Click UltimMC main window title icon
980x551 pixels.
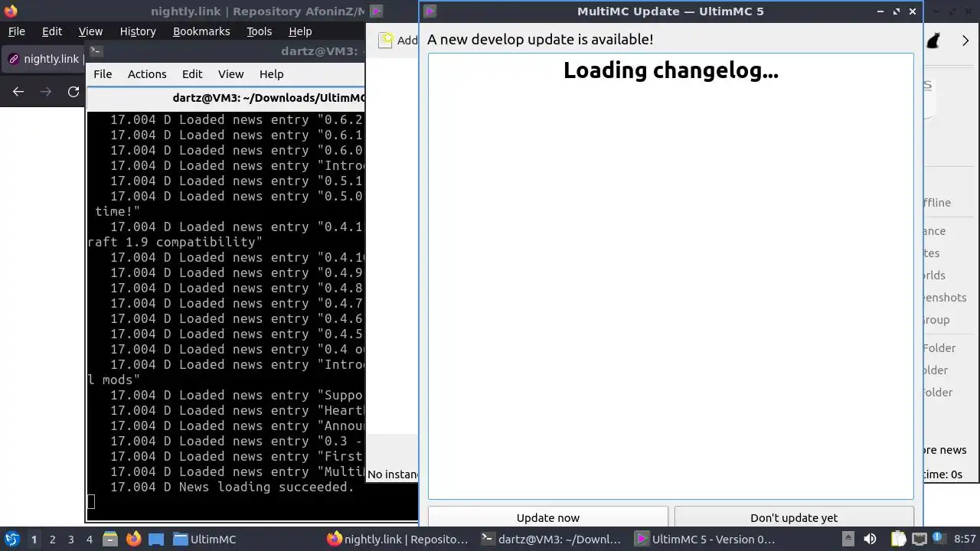[x=376, y=11]
